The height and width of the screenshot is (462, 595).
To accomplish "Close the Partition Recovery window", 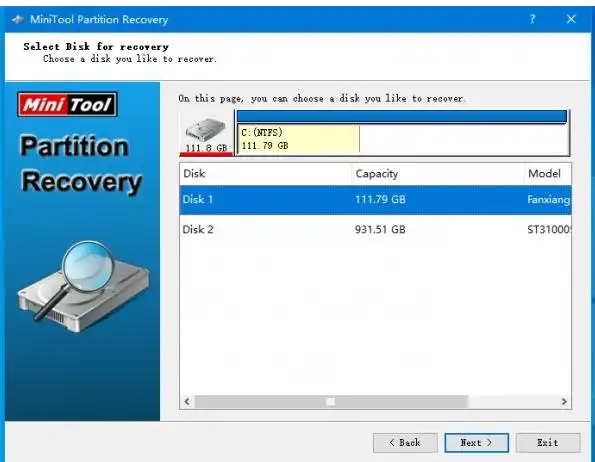I will 571,19.
